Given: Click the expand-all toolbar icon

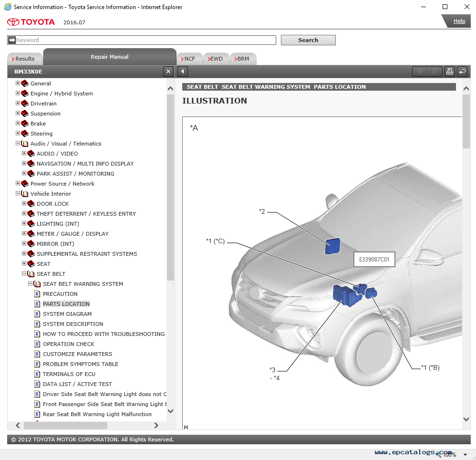Looking at the screenshot, I should coord(420,72).
